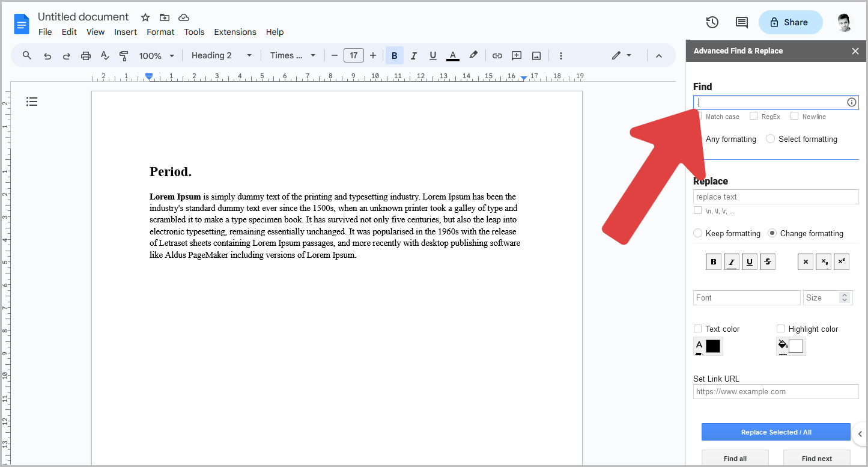This screenshot has width=868, height=467.
Task: Print the document
Action: 86,56
